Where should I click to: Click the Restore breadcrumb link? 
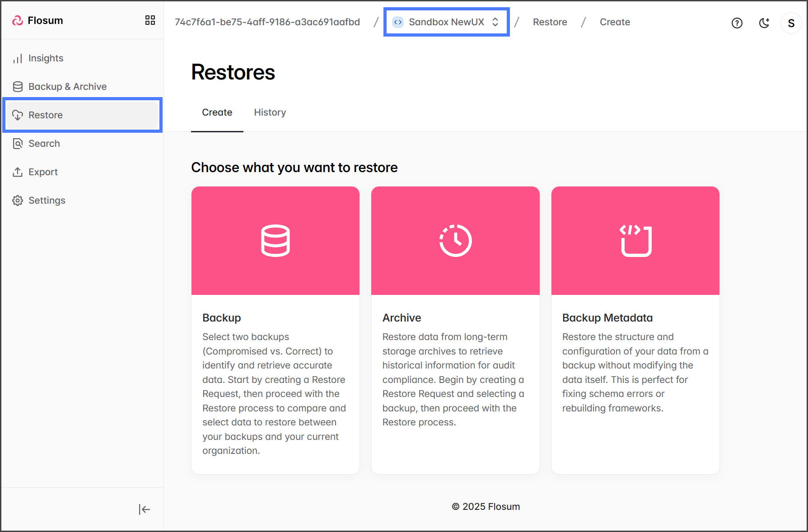click(x=550, y=22)
